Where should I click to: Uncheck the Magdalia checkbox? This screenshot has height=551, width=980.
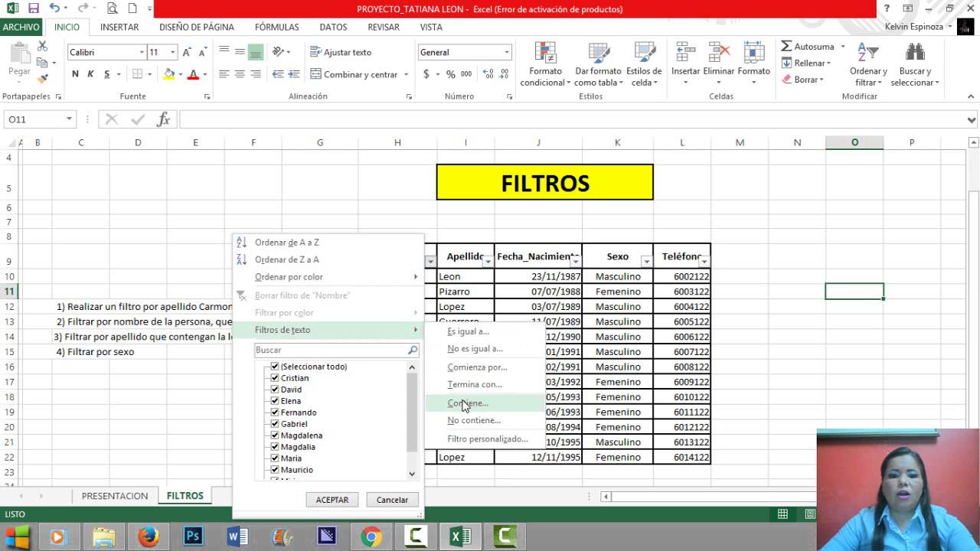275,447
